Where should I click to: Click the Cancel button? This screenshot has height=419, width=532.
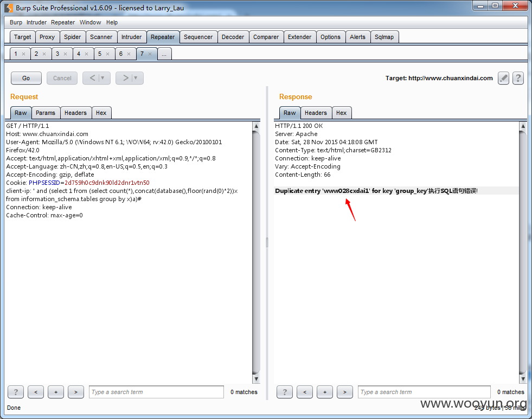point(62,78)
